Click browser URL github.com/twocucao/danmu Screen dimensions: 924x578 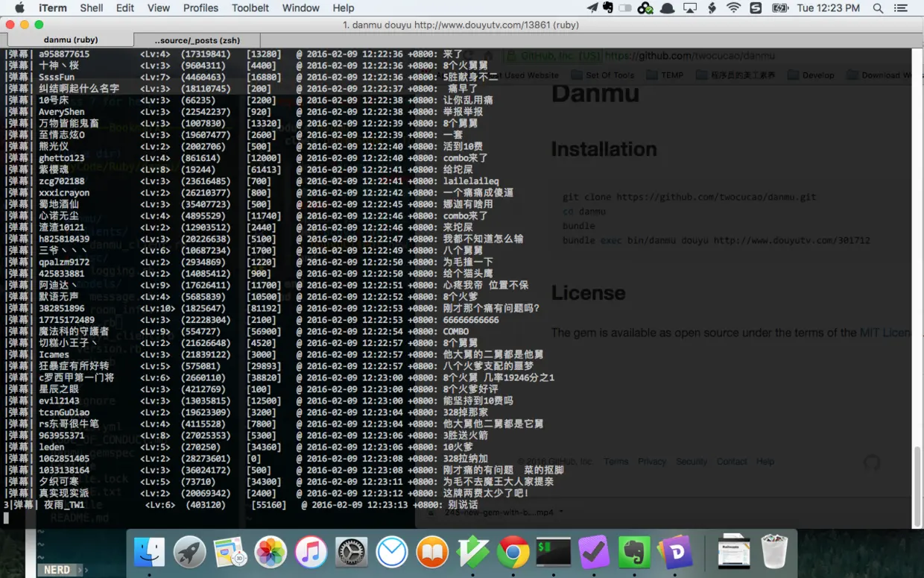[x=689, y=56]
